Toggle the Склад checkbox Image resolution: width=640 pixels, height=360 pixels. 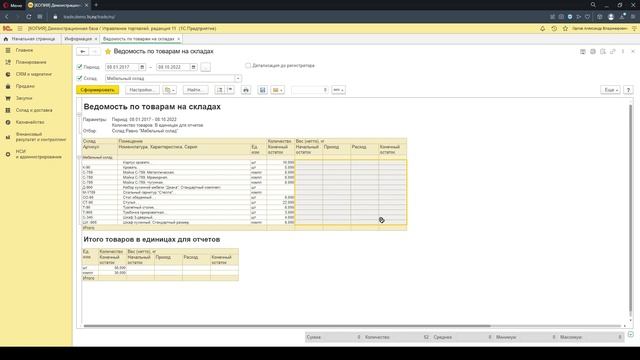(x=80, y=78)
